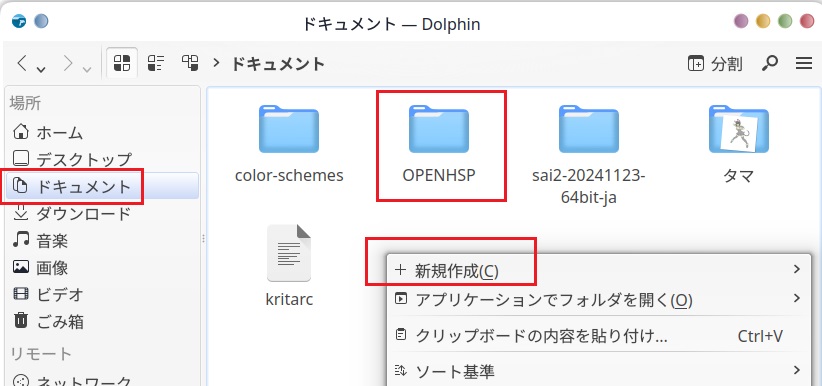Go back with the left arrow
The width and height of the screenshot is (822, 386).
[x=21, y=63]
